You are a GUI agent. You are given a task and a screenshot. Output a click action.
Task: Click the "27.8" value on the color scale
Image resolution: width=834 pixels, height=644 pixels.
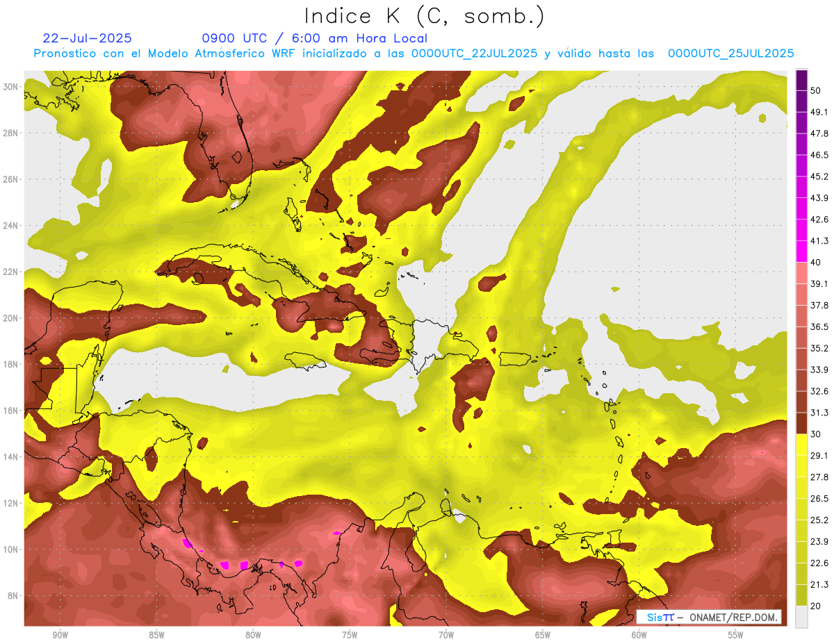(x=820, y=477)
